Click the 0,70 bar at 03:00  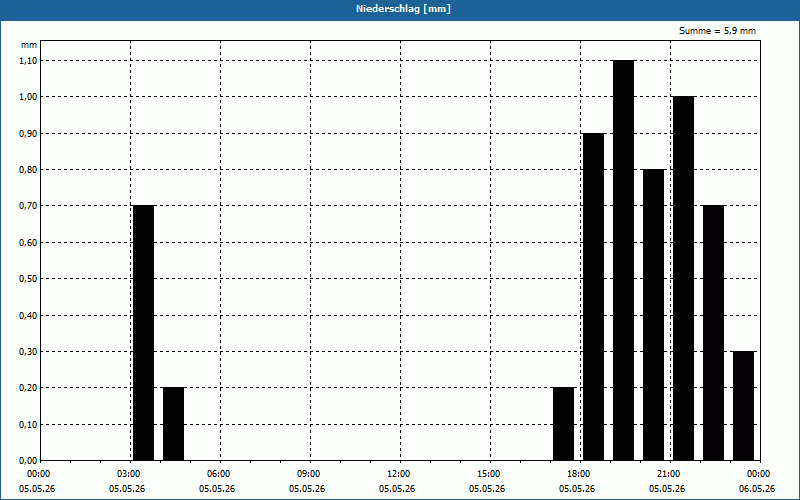(143, 333)
